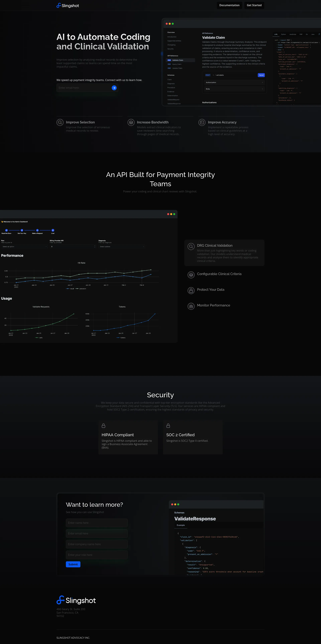Open the ValidateResponse schema link in sidebar
Screen dimensions: 321x644
point(174,104)
